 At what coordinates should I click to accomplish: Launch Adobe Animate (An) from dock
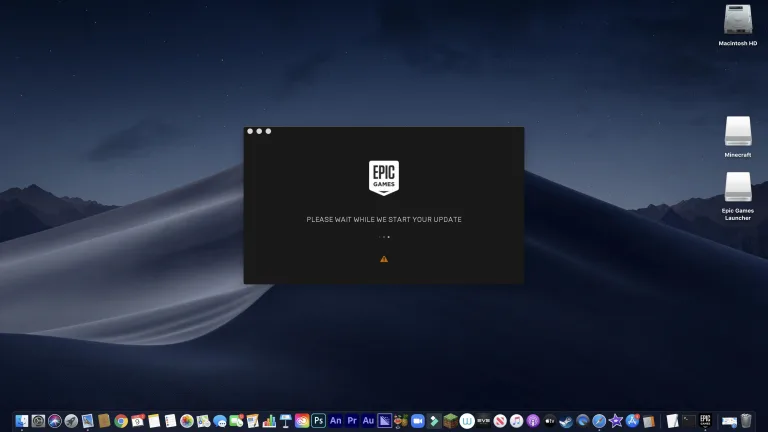[x=336, y=421]
